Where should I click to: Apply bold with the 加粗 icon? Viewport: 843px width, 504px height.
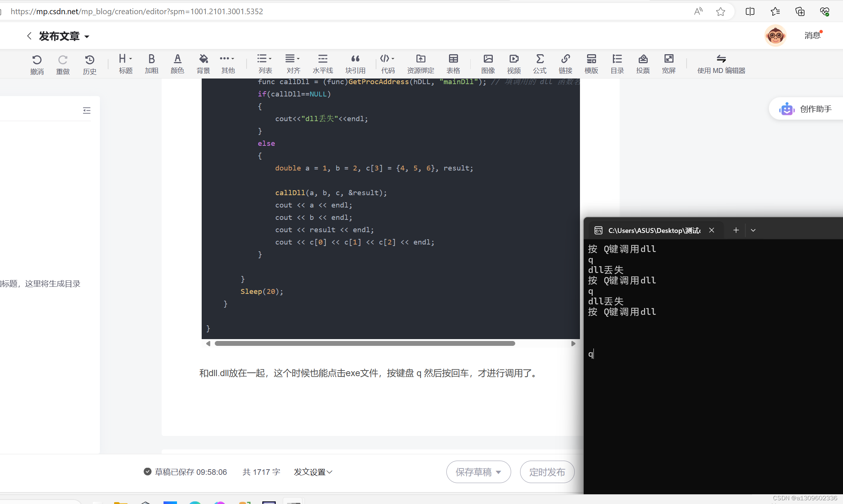point(151,64)
